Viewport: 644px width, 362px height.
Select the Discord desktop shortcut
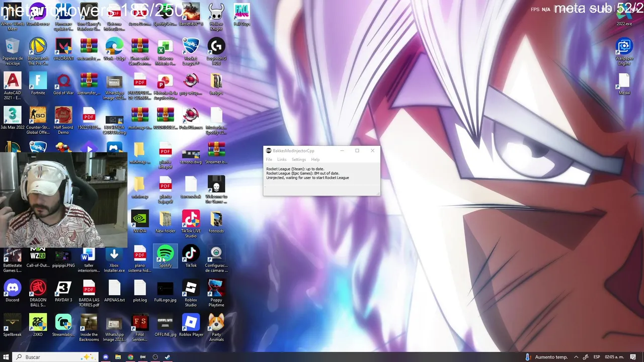[x=13, y=291]
